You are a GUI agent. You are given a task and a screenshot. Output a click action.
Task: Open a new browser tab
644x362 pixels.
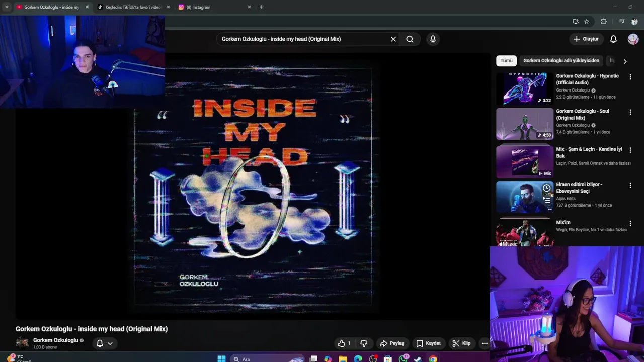tap(261, 7)
